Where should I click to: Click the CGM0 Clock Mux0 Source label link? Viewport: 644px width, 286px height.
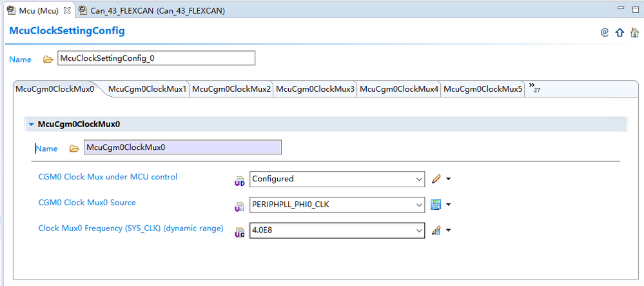pos(87,203)
